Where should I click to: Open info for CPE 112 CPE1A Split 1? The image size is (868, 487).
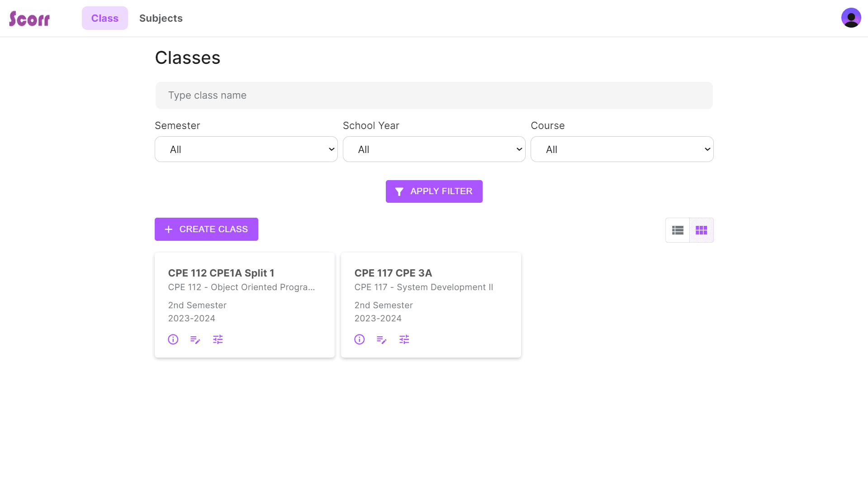(173, 339)
